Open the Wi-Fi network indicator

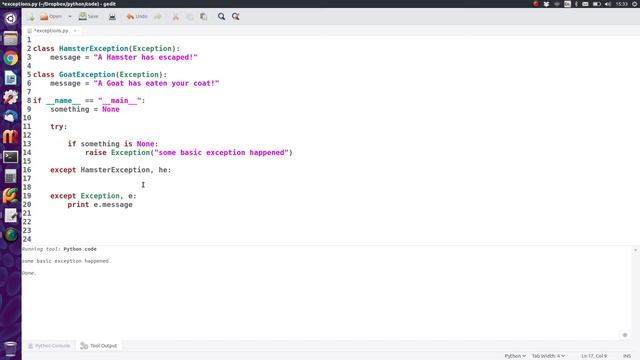click(557, 4)
